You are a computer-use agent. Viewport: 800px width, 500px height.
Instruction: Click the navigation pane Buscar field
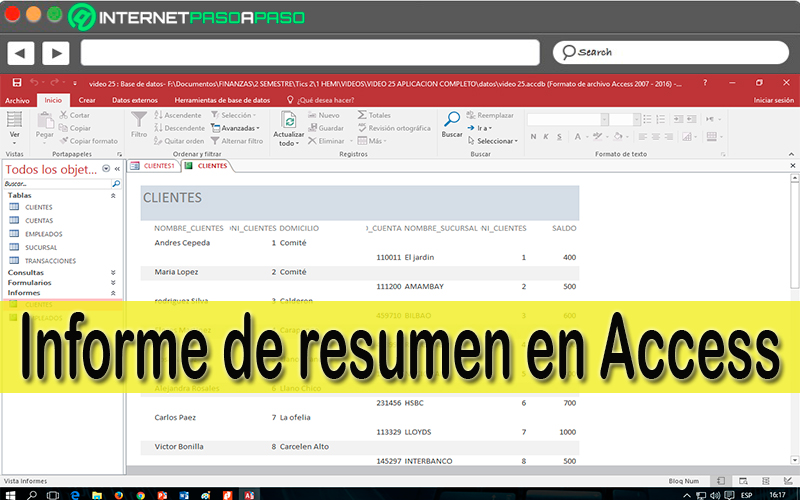[x=57, y=184]
